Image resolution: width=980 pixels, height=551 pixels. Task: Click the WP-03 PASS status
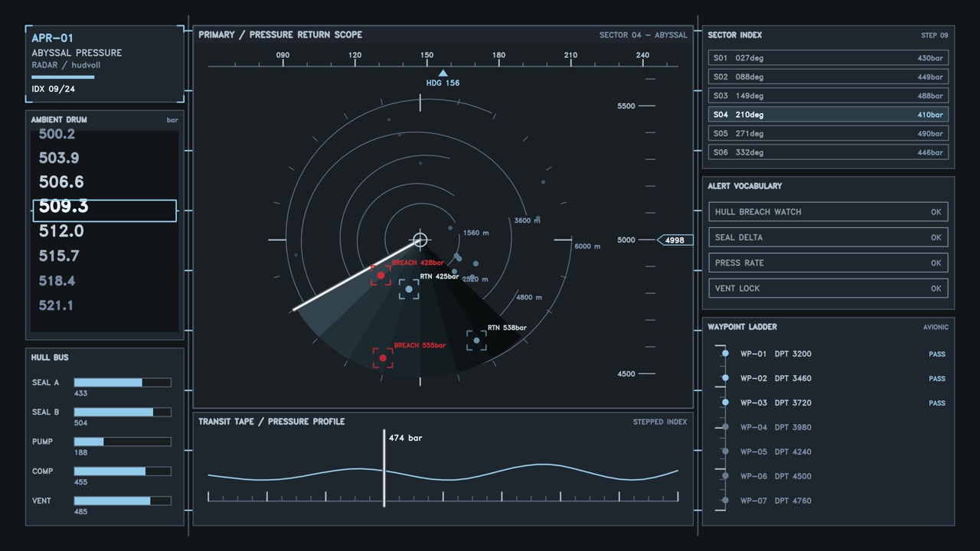pos(937,403)
